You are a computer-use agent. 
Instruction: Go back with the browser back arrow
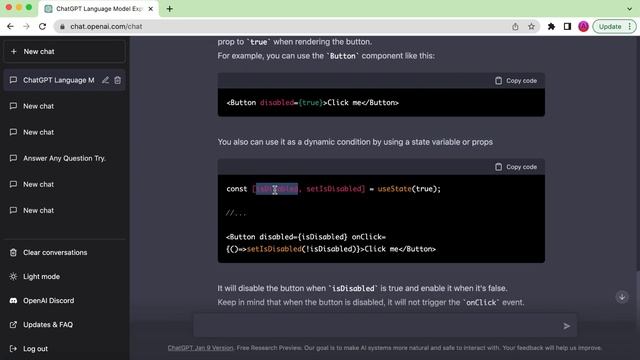coord(10,27)
